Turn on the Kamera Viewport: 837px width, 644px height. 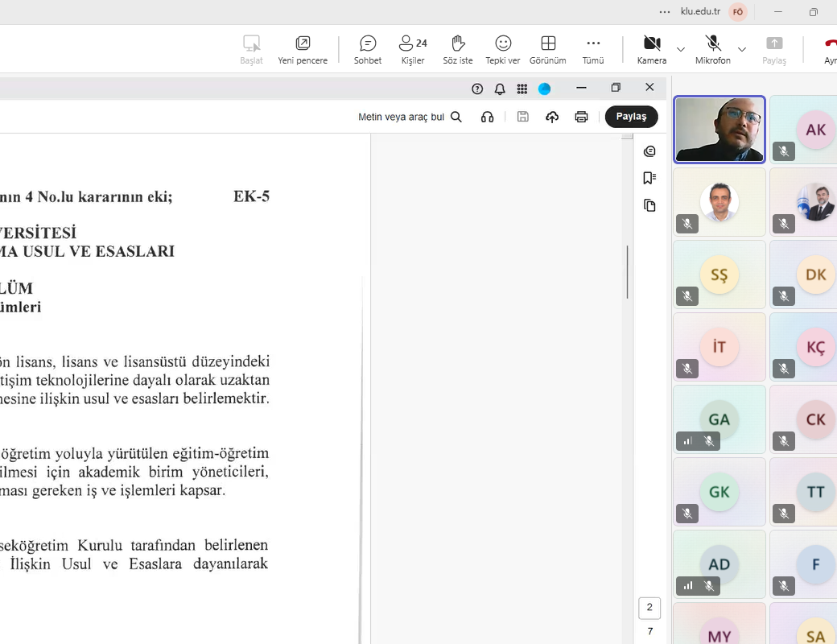652,50
